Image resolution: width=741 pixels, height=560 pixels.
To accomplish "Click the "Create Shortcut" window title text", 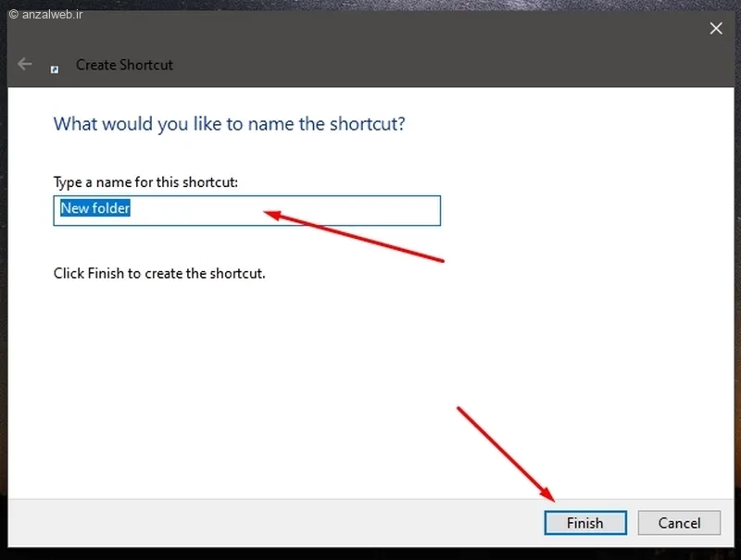I will point(124,65).
